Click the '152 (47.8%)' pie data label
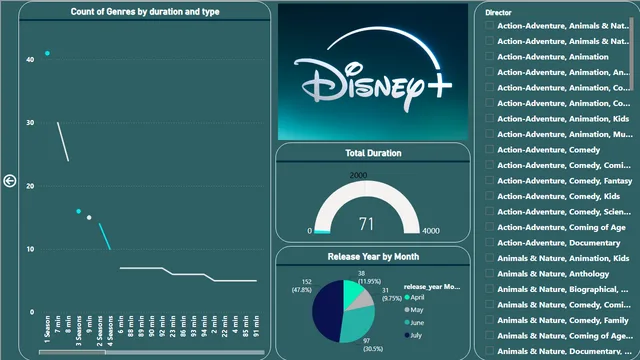 pyautogui.click(x=302, y=286)
